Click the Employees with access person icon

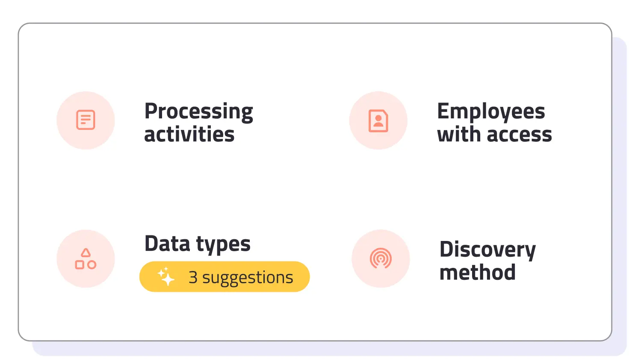[x=378, y=121]
